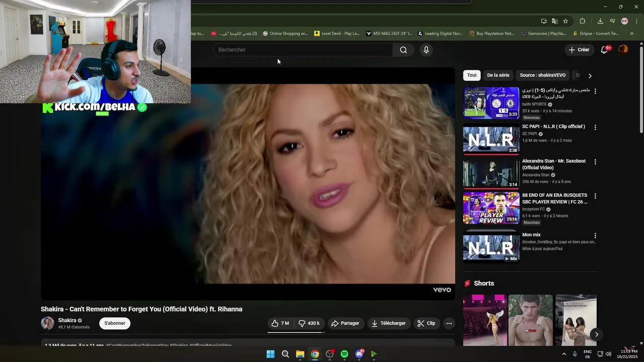
Task: Click the YouTube search magnifier button
Action: [x=404, y=50]
